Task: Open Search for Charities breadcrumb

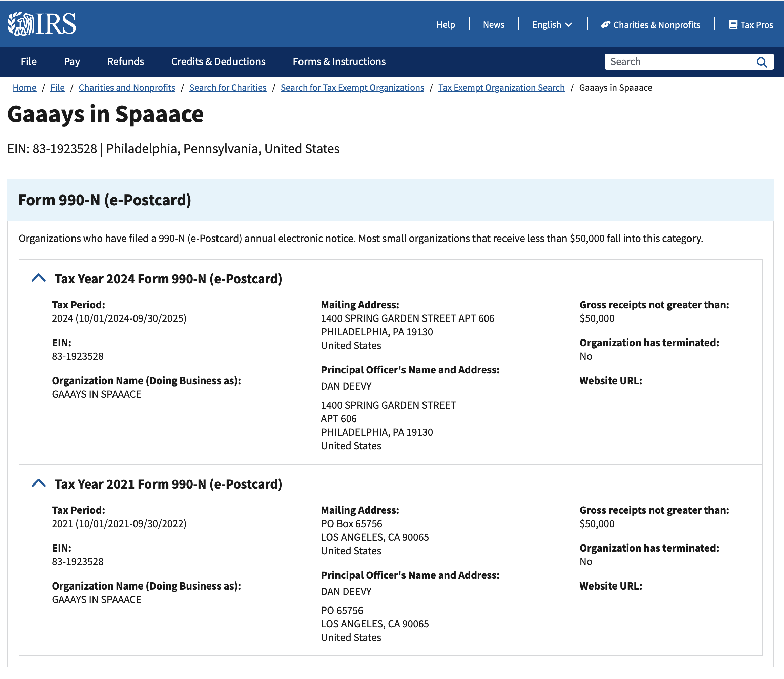Action: pyautogui.click(x=228, y=87)
